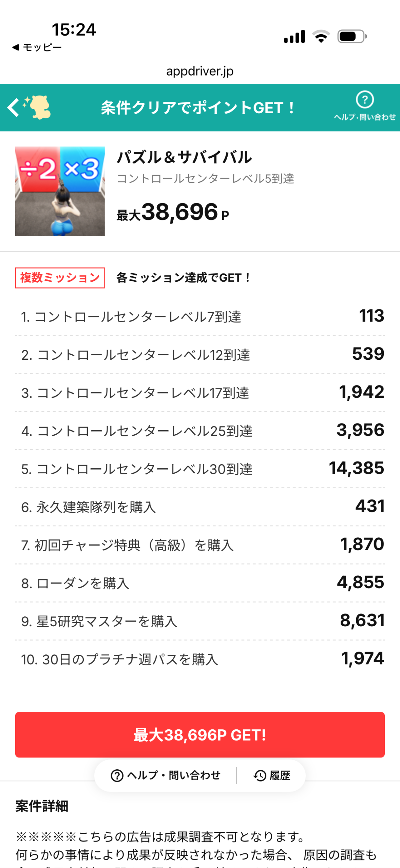Return to モッピー app via status bar
This screenshot has width=400, height=868.
[37, 47]
